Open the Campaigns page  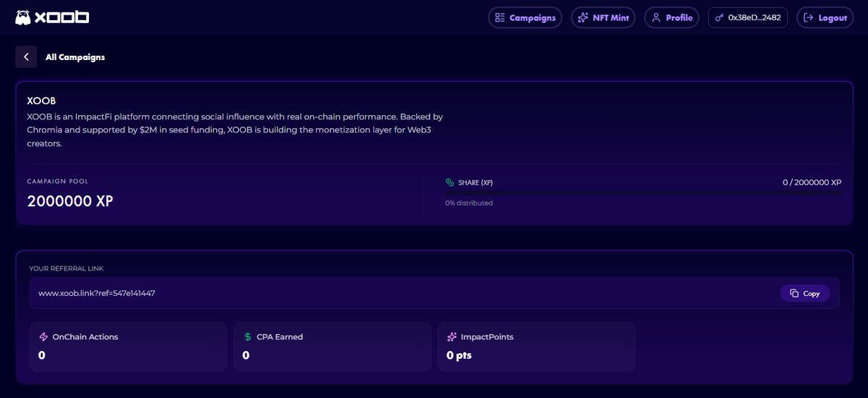[x=525, y=17]
